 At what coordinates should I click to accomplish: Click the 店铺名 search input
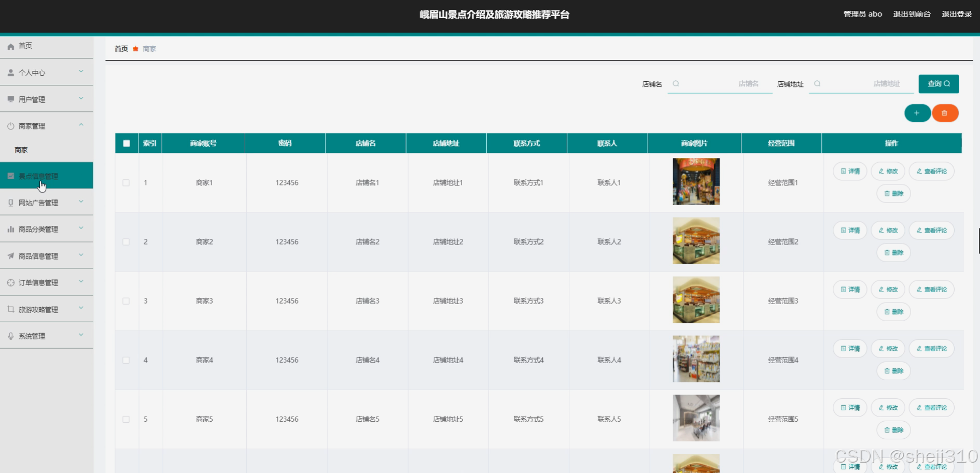pos(720,83)
